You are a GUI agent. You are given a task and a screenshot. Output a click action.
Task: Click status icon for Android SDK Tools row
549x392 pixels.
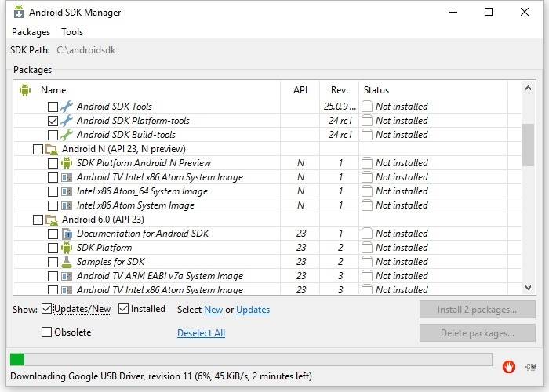[366, 107]
